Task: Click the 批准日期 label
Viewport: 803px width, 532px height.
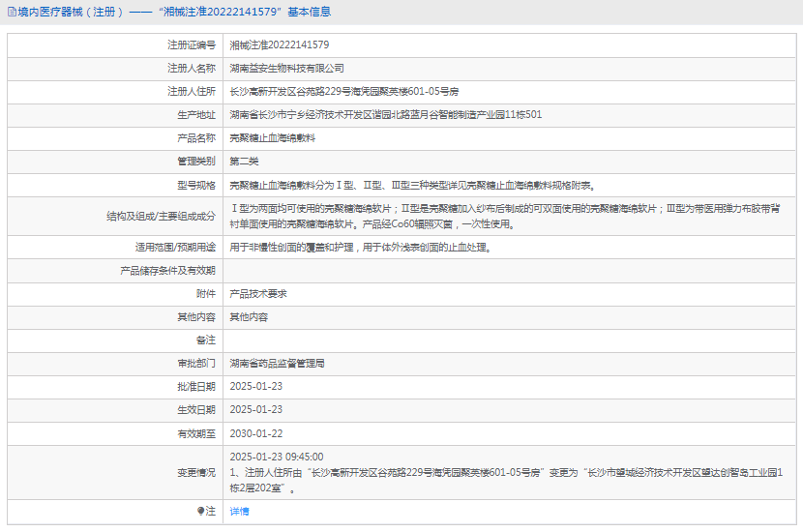Action: [196, 387]
